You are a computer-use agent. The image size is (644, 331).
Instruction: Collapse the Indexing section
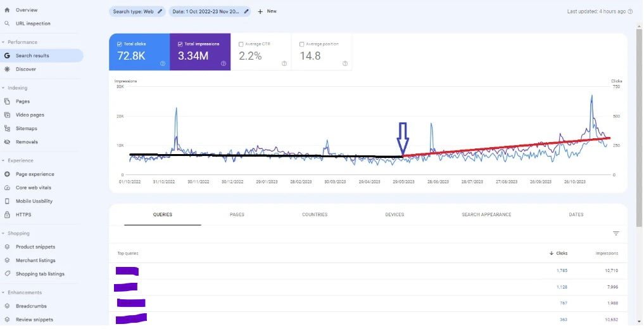[3, 88]
